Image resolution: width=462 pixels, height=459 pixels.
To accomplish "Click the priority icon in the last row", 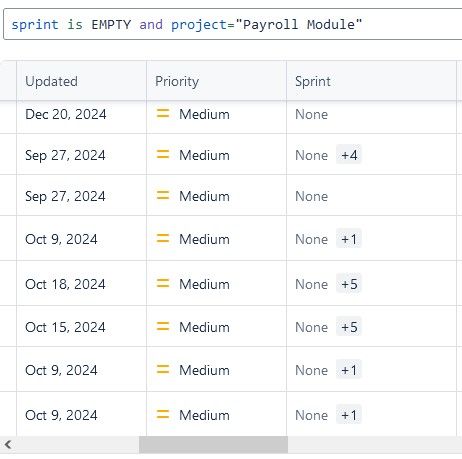I will [163, 415].
